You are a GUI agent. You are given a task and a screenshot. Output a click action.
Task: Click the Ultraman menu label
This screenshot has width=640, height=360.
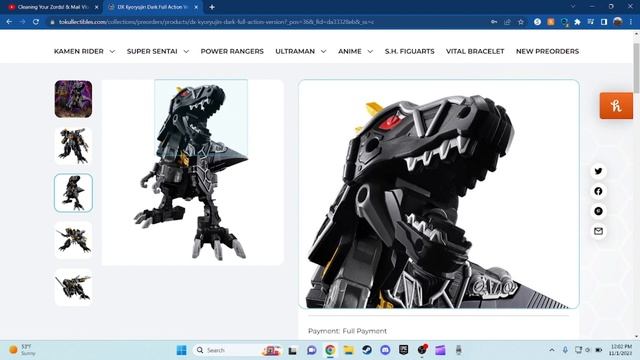[295, 51]
